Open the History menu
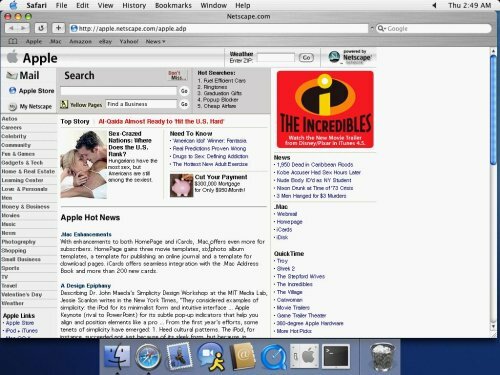 tap(134, 5)
